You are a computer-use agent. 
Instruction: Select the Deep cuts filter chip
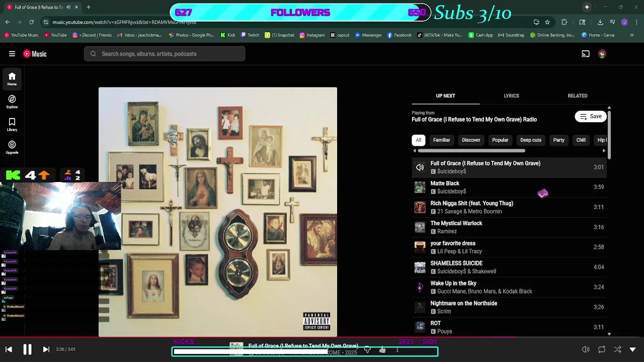(x=531, y=140)
